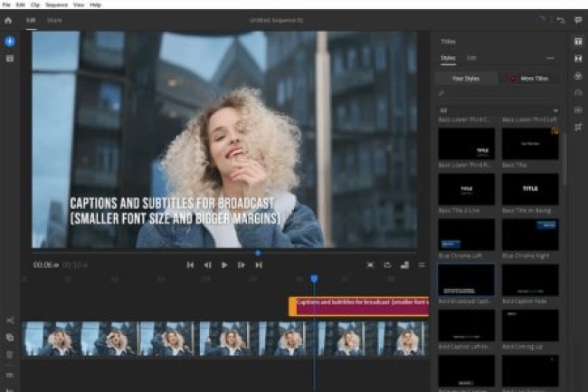
Task: Click the Your Styles button
Action: pos(466,79)
